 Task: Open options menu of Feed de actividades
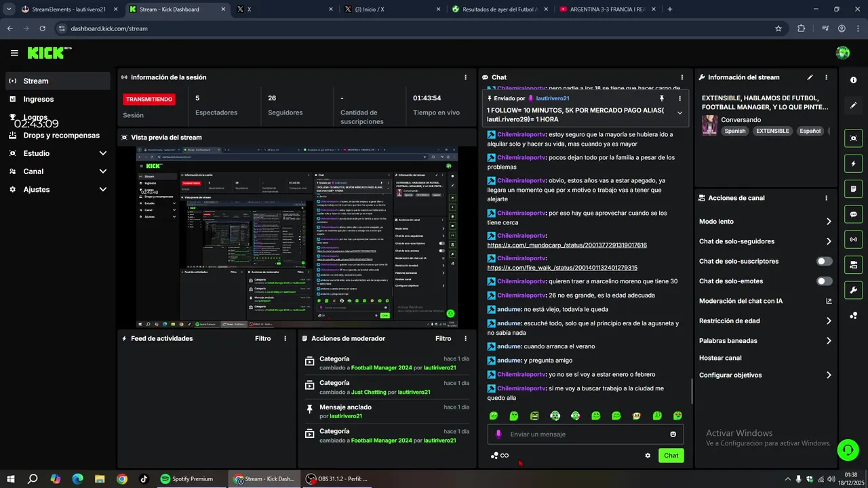[x=285, y=338]
